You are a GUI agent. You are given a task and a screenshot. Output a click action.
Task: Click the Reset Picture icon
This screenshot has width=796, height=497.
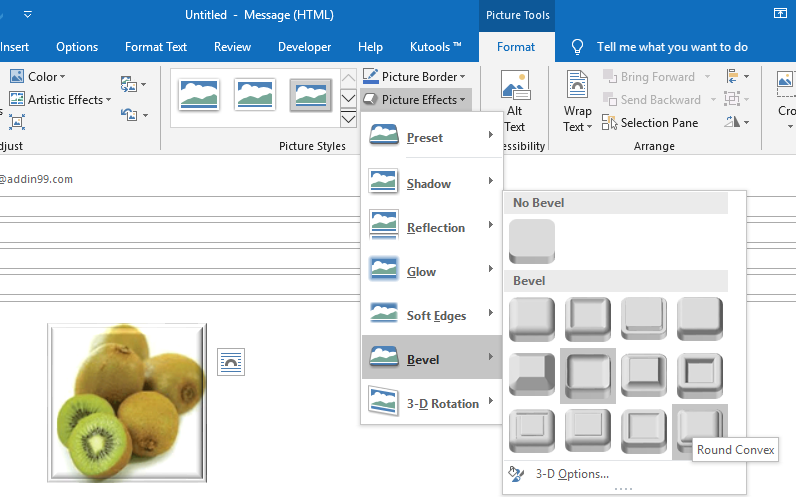point(129,115)
